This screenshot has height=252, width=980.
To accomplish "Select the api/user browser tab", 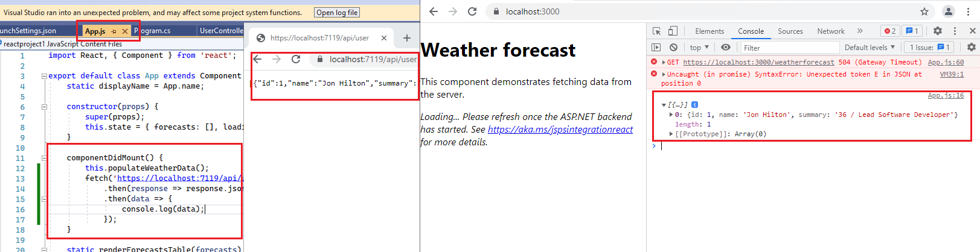I will tap(319, 38).
